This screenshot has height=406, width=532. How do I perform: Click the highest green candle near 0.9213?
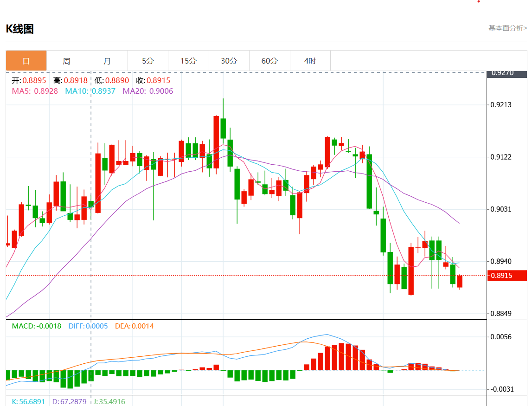(223, 129)
